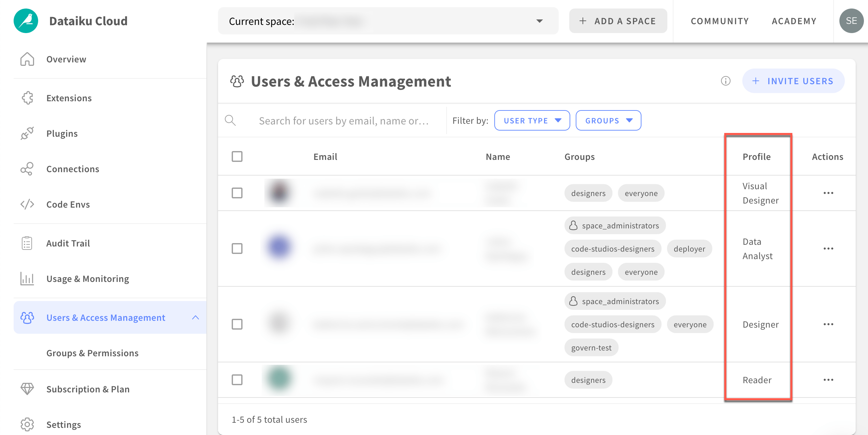868x435 pixels.
Task: Go to Groups & Permissions
Action: pyautogui.click(x=92, y=353)
